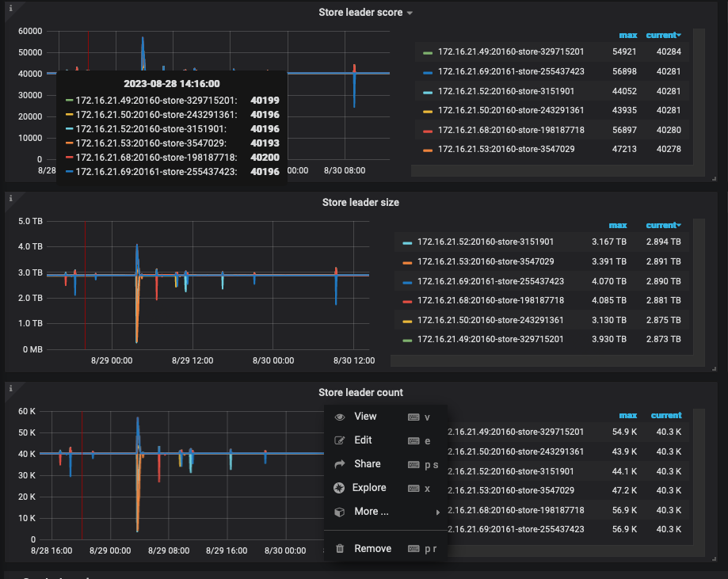728x579 pixels.
Task: Click blue color swatch for 172.16.21.69 in size legend
Action: click(407, 282)
